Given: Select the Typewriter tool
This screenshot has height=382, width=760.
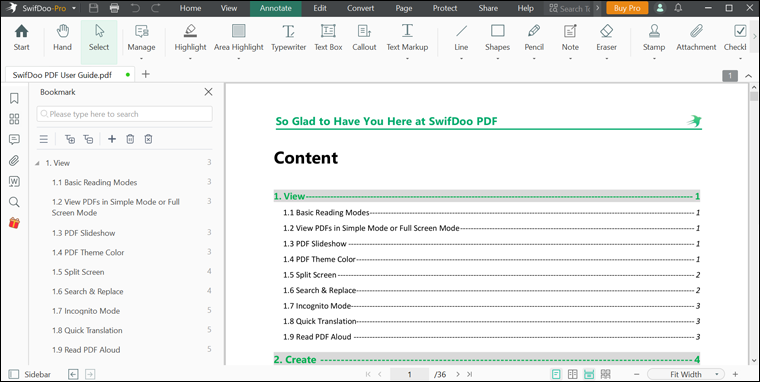Looking at the screenshot, I should pyautogui.click(x=288, y=38).
